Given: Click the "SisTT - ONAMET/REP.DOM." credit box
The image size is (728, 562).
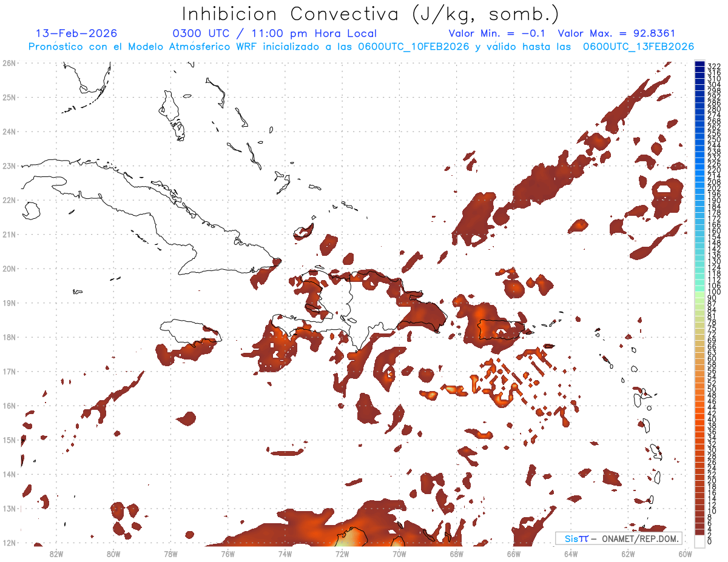Looking at the screenshot, I should (619, 538).
